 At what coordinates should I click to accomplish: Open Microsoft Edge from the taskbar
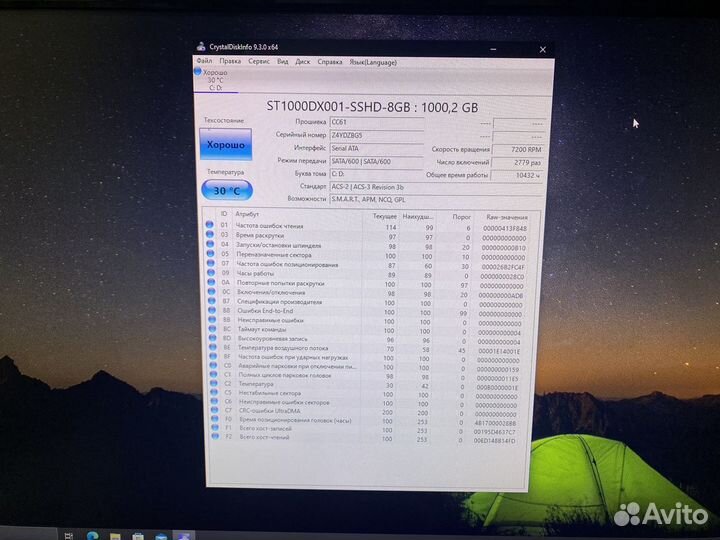point(92,535)
